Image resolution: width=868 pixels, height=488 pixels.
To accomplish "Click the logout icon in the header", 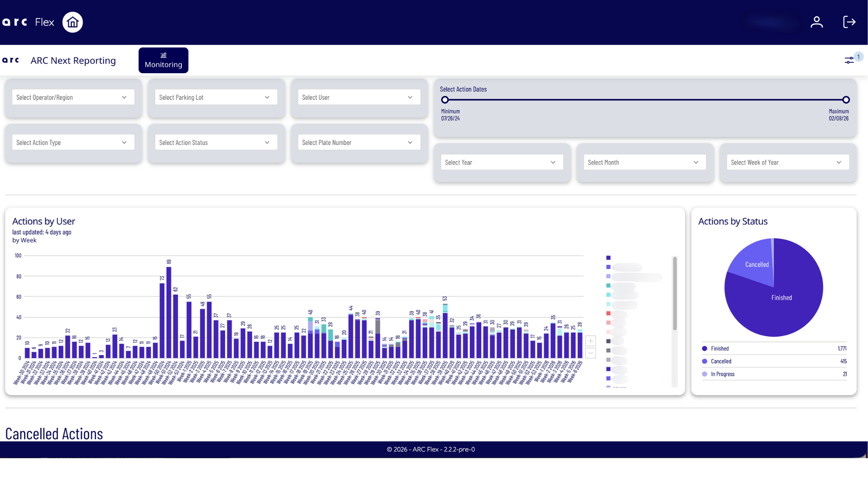I will 849,22.
